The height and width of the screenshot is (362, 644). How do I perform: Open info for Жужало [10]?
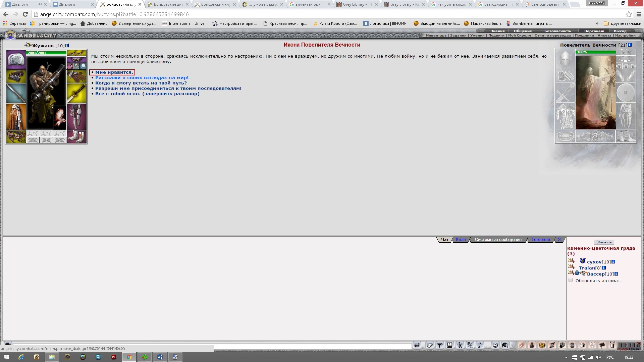(x=67, y=46)
